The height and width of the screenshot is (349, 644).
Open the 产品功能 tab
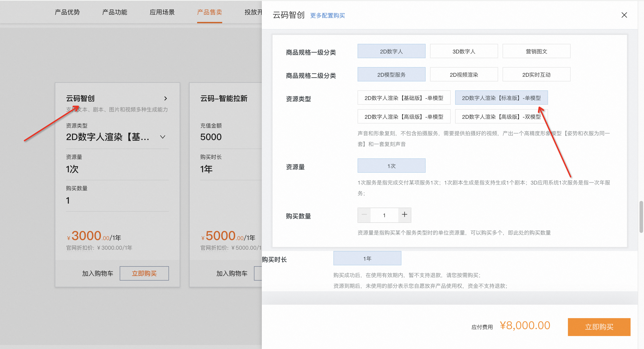pos(115,12)
